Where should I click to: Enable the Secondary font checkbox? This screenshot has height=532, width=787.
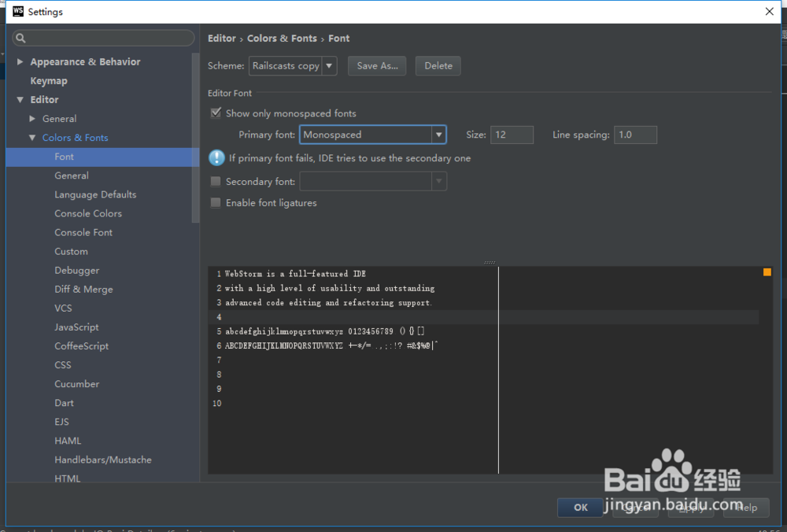(x=216, y=181)
